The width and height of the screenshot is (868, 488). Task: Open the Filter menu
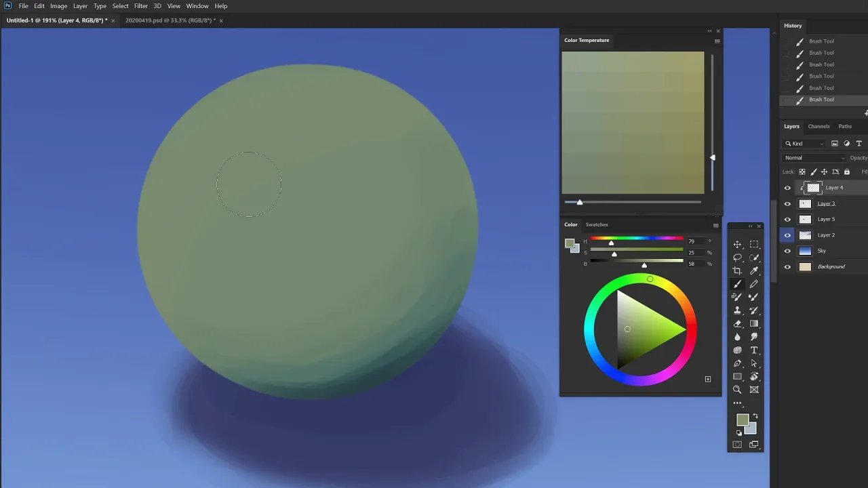pos(141,6)
